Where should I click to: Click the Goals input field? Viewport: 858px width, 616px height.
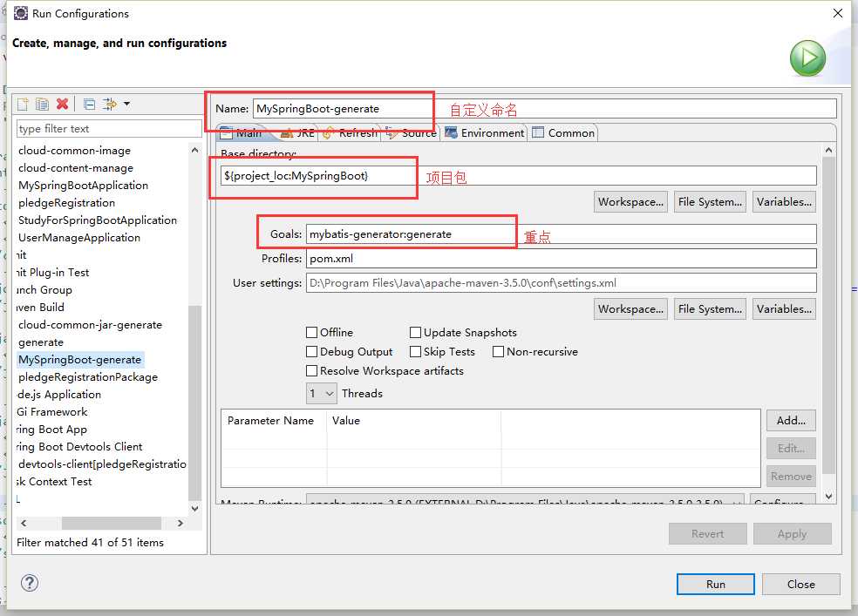pyautogui.click(x=561, y=234)
